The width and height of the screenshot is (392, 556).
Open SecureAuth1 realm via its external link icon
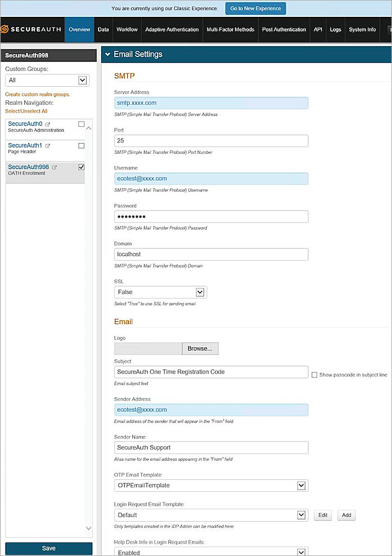coord(47,145)
